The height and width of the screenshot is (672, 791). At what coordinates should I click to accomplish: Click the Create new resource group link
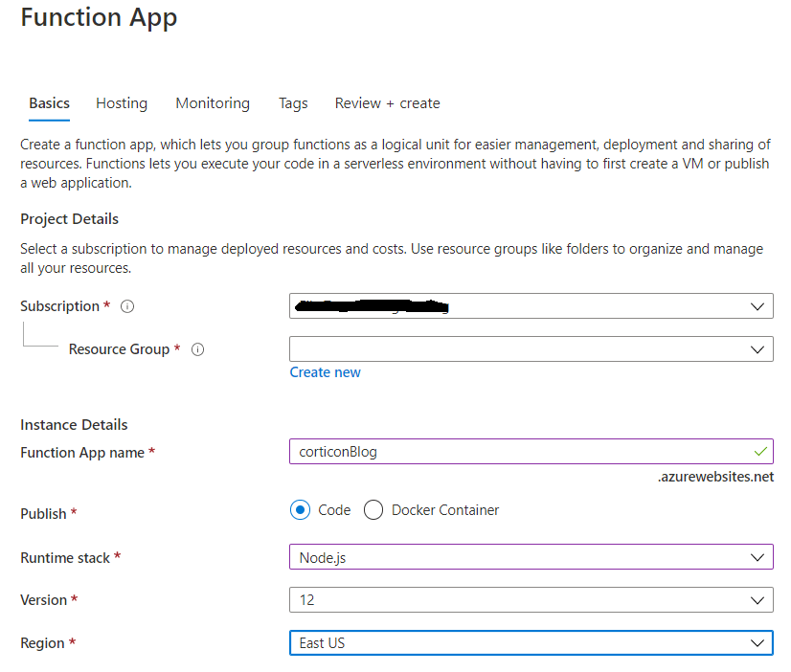[x=326, y=372]
